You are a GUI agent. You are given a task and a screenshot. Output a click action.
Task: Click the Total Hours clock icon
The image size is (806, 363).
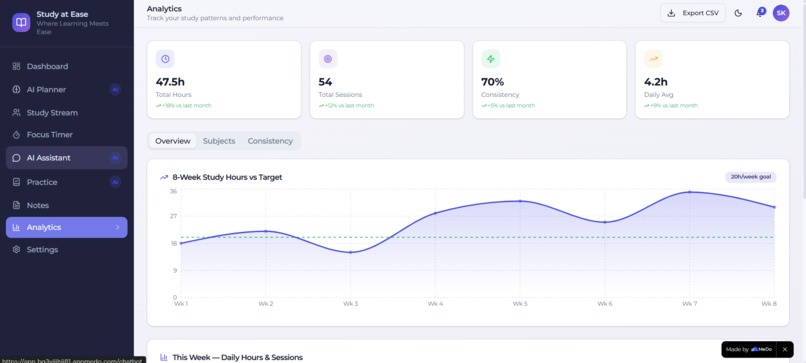(x=165, y=59)
